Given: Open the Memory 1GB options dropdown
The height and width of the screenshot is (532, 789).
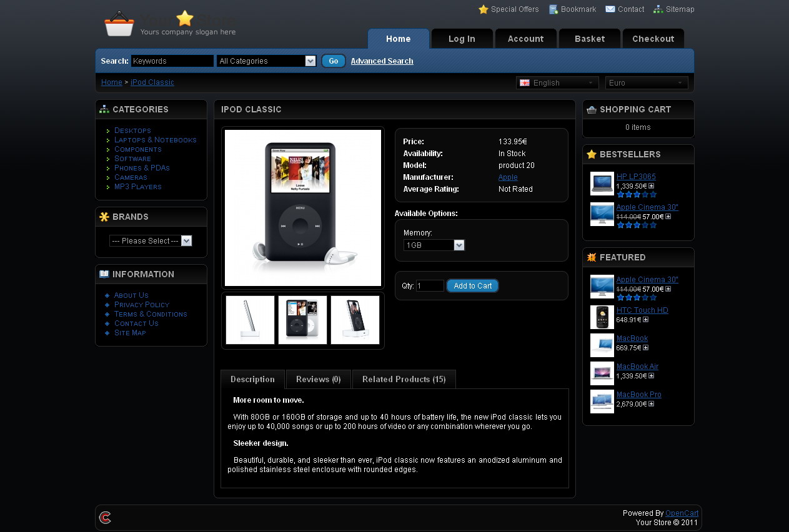Looking at the screenshot, I should [434, 245].
